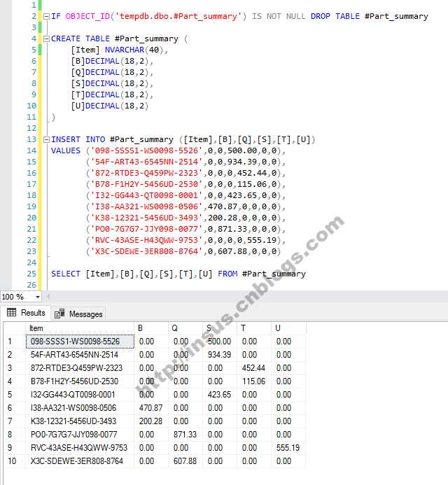Click the 423.65 value cell

tap(220, 395)
